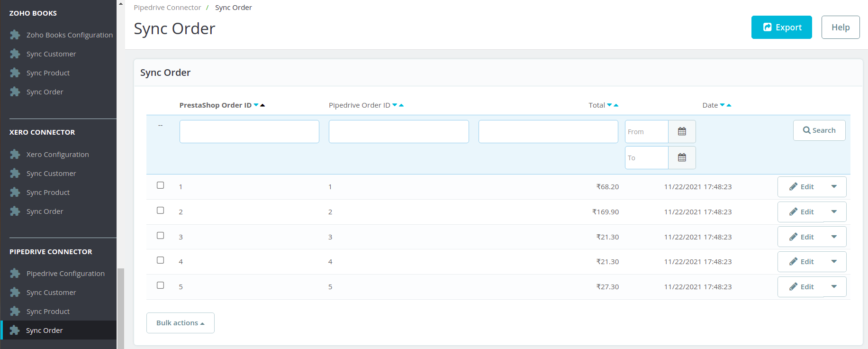Sort PrestaShop Order ID ascending arrow
The width and height of the screenshot is (868, 349).
coord(262,105)
